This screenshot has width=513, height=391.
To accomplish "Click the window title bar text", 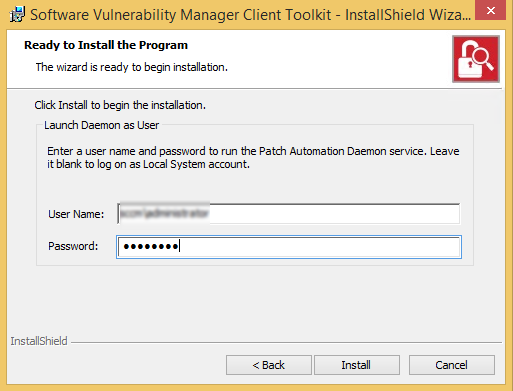I will click(x=251, y=15).
